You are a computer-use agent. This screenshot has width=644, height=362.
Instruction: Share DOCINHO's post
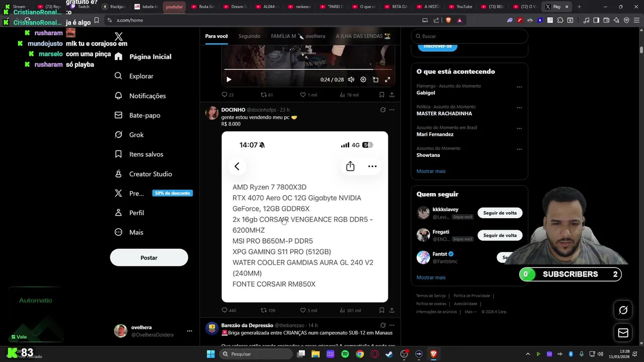tap(392, 310)
